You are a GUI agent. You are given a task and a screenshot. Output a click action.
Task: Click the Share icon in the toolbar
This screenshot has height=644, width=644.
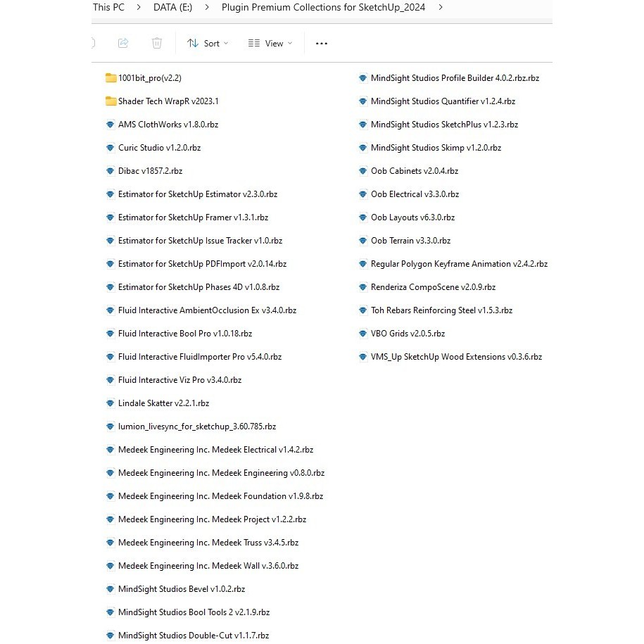pyautogui.click(x=123, y=44)
